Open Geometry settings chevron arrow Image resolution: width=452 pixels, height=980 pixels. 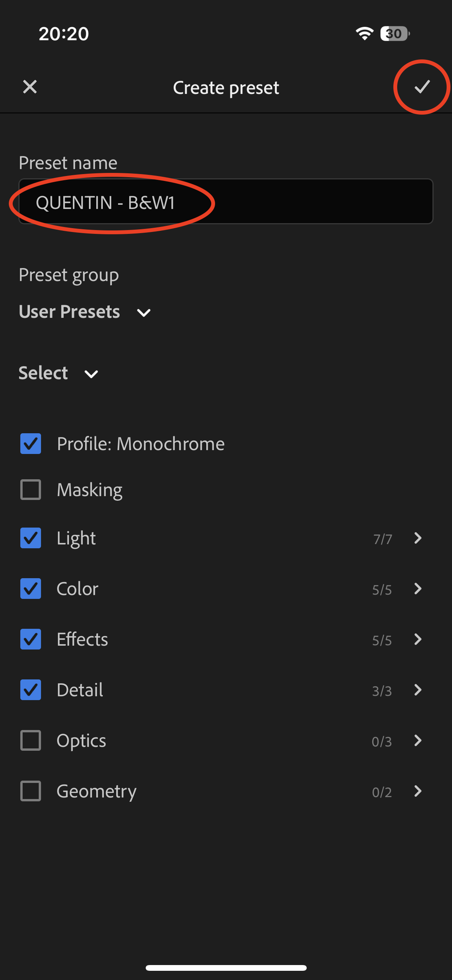coord(418,791)
